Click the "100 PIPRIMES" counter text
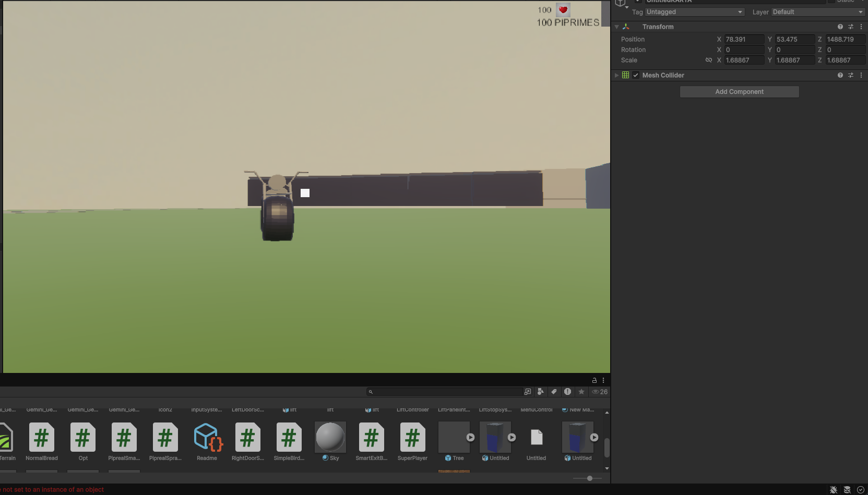 point(568,22)
